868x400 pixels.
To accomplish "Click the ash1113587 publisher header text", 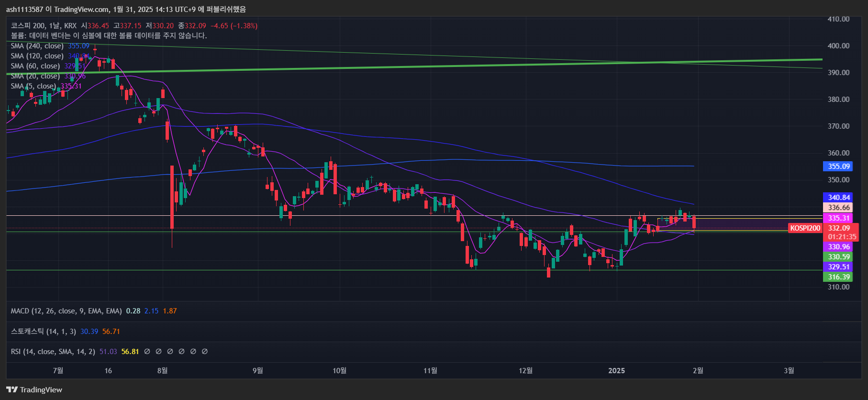I will click(x=24, y=10).
